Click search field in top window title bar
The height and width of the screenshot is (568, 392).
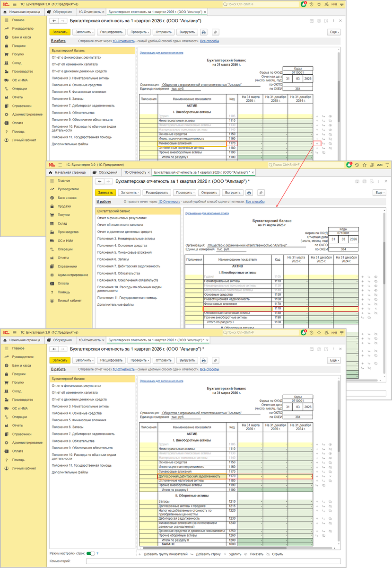point(260,3)
